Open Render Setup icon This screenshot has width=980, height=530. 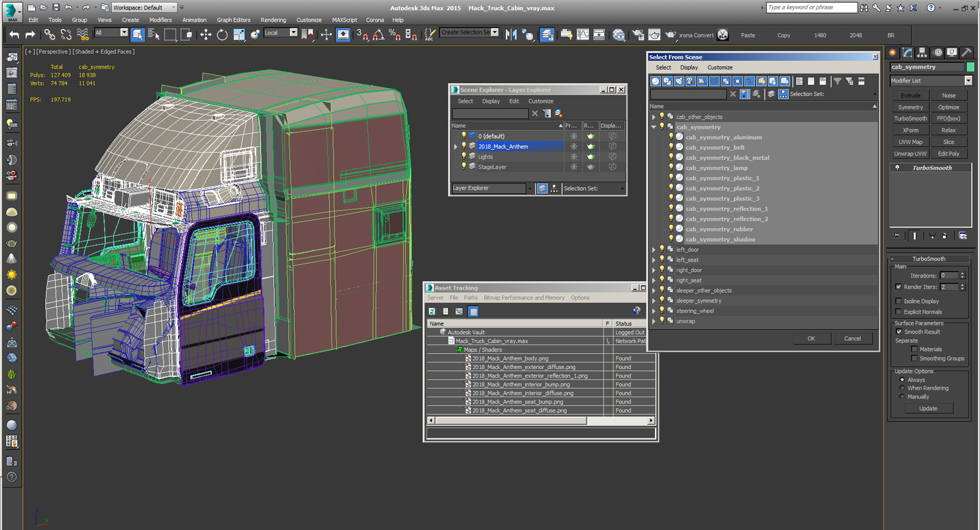pos(638,34)
